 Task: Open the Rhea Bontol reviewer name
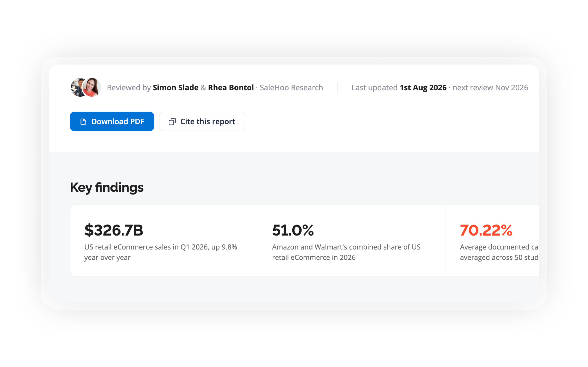coord(231,88)
